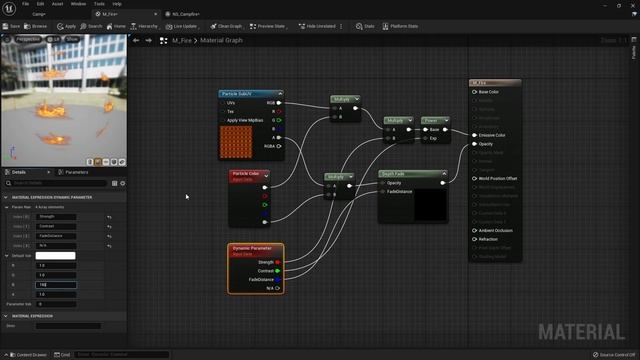640x360 pixels.
Task: Open the Preview State toolbar option
Action: pyautogui.click(x=268, y=26)
